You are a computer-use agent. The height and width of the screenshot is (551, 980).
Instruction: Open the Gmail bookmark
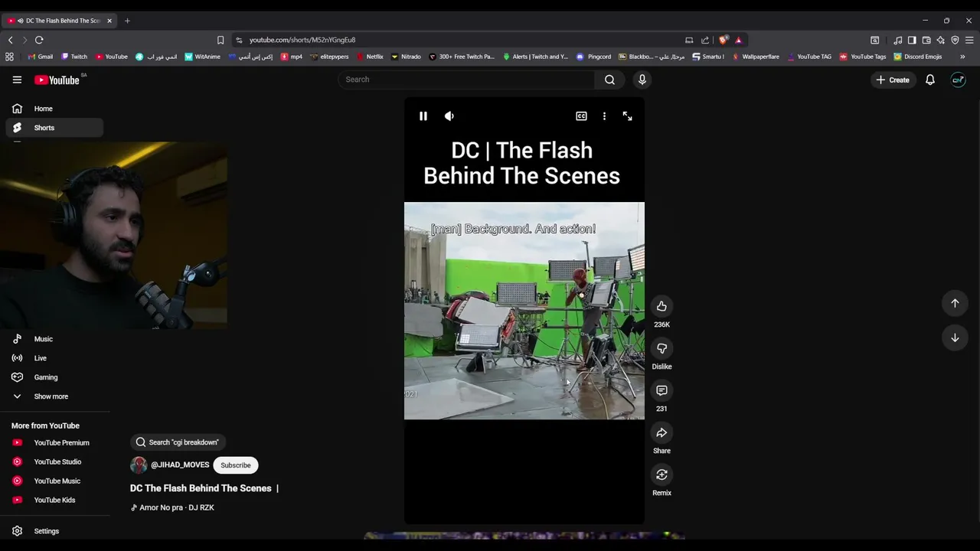(x=40, y=57)
